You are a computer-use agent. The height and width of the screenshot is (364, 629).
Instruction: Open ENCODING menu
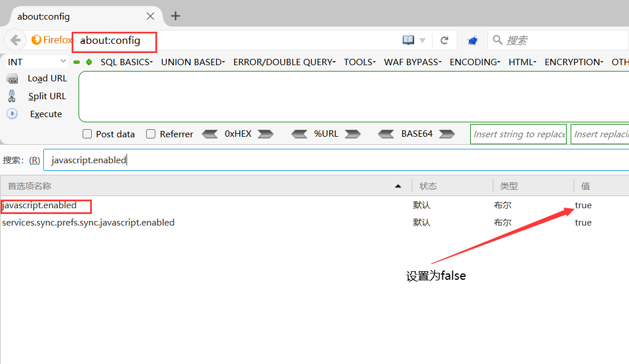475,62
